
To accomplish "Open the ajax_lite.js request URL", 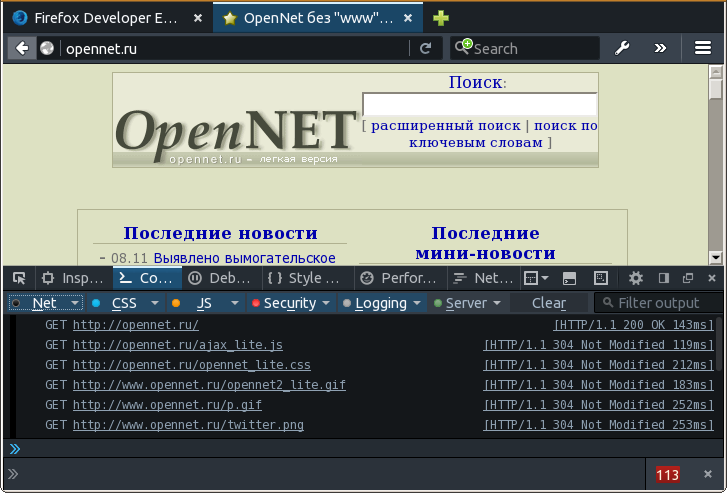I will 178,345.
